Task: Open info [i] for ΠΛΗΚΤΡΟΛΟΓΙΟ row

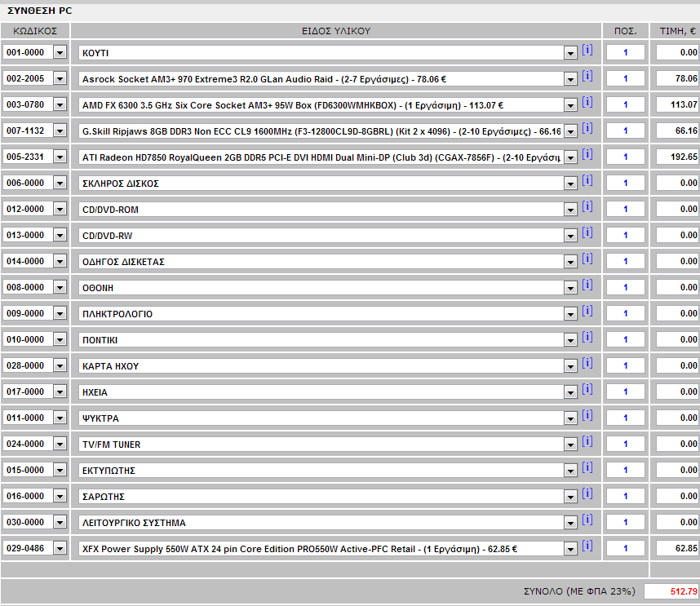Action: [587, 311]
